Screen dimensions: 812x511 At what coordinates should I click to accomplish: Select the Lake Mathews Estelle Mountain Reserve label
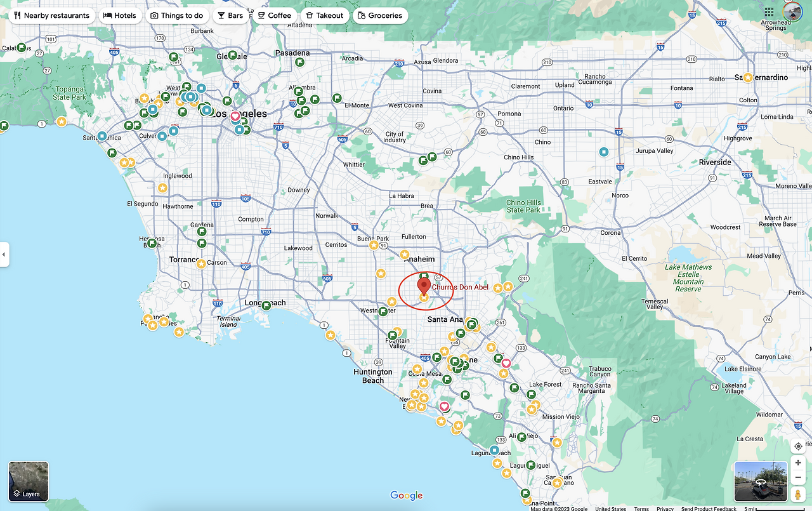[x=688, y=278]
